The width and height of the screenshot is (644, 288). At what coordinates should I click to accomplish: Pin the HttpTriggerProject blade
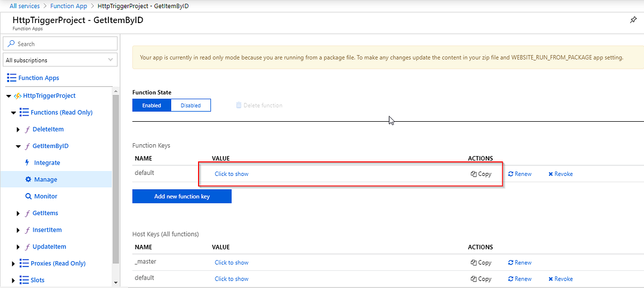coord(633,20)
